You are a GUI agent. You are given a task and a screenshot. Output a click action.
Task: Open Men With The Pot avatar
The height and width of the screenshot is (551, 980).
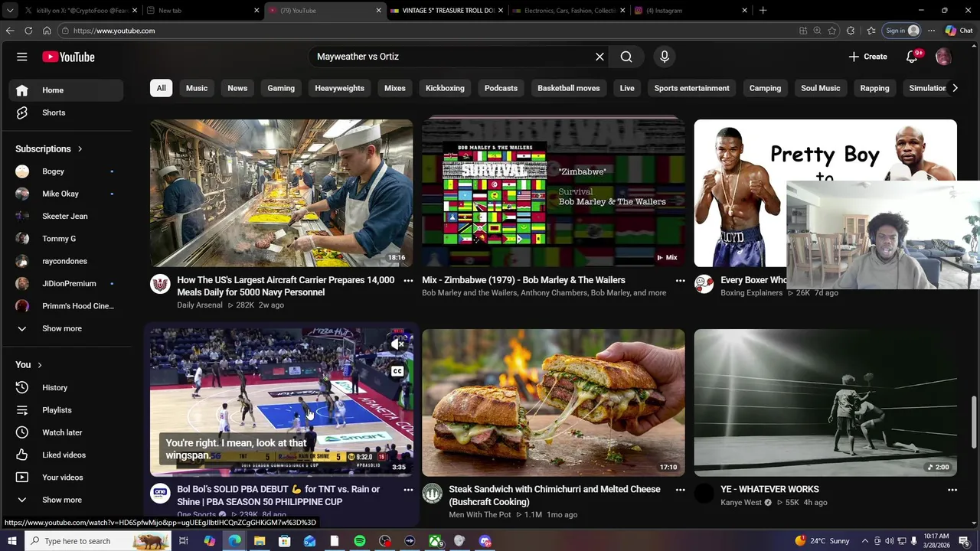coord(433,494)
